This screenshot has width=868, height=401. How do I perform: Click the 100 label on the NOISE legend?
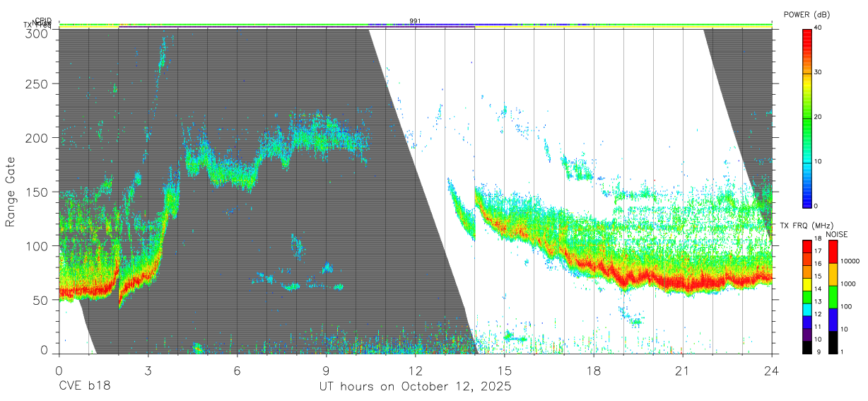[848, 306]
